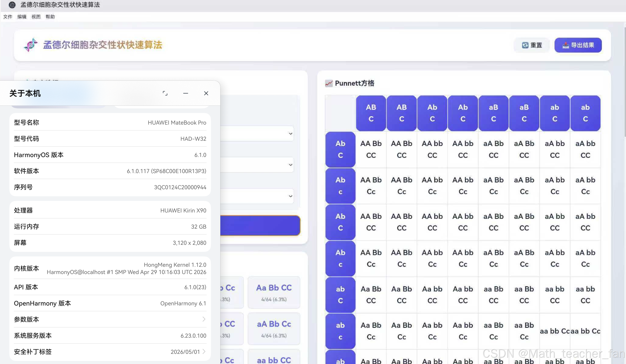This screenshot has width=626, height=364.
Task: Open the bottom parent-selection dropdown arrow
Action: pyautogui.click(x=290, y=196)
